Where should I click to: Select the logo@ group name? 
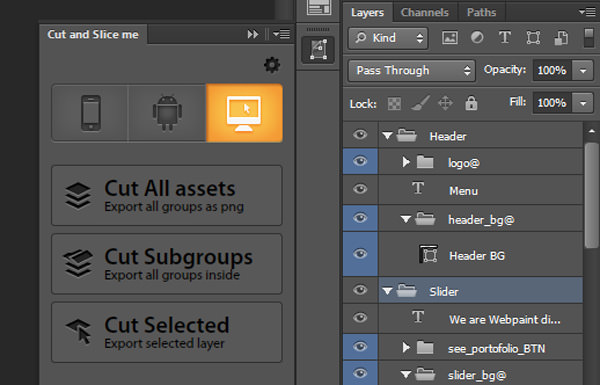(463, 163)
